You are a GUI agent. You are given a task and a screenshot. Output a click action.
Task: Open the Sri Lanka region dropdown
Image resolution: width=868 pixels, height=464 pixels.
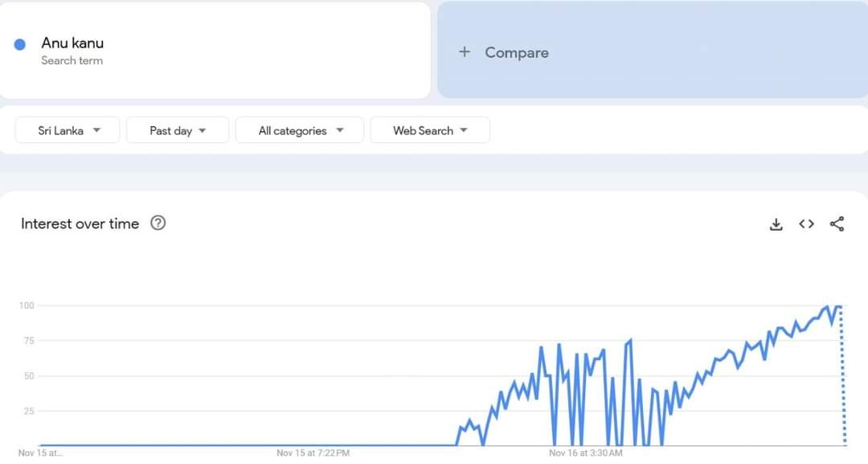tap(68, 130)
